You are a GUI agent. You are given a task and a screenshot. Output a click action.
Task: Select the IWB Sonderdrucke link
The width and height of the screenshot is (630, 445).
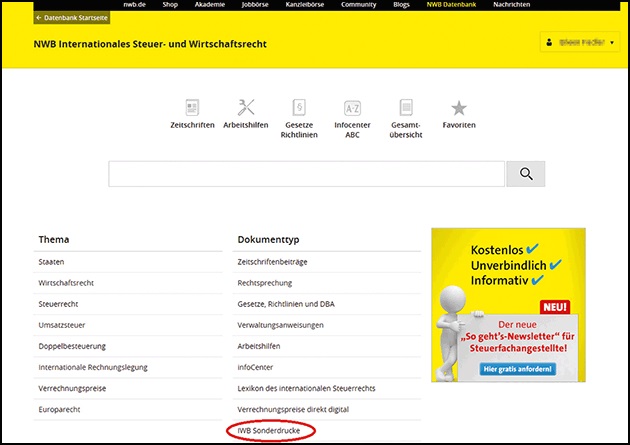point(271,430)
